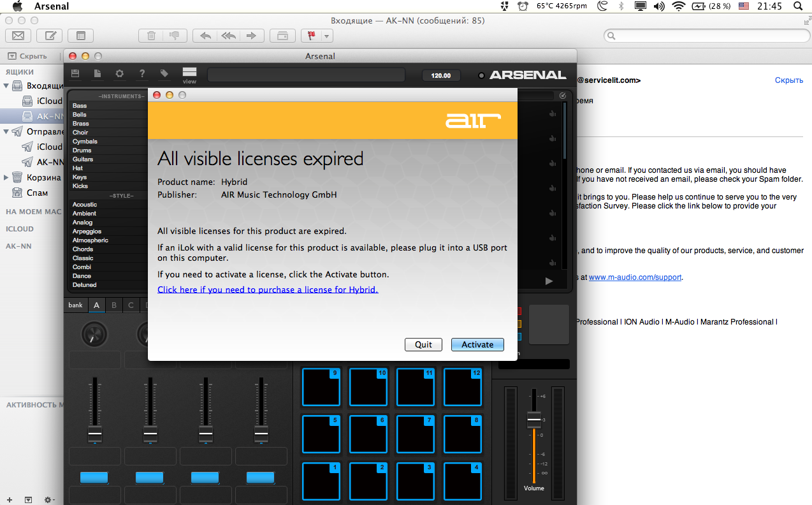Click Скрыть to hide the mailbox list

point(27,56)
